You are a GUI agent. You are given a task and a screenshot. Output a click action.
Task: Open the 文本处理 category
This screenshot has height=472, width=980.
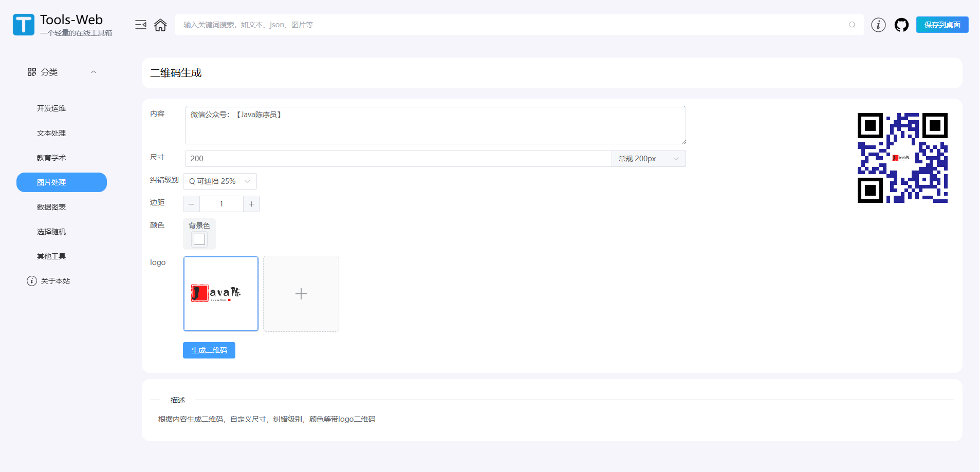(51, 133)
